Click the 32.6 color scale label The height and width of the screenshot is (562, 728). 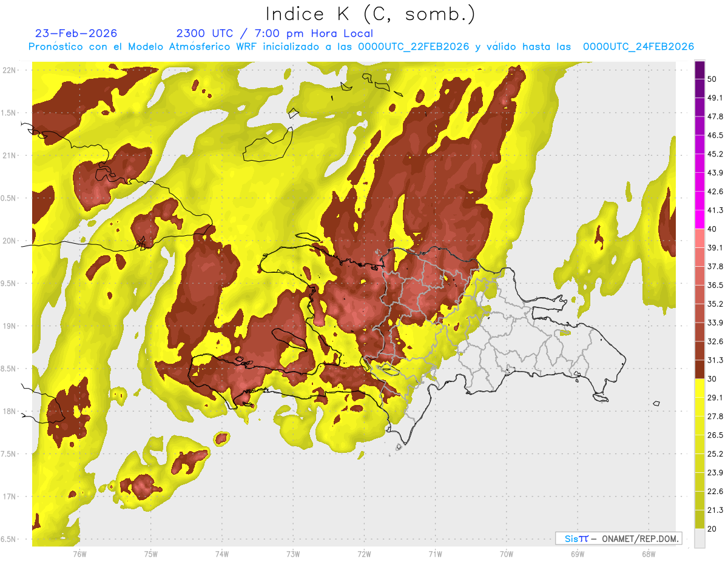click(x=715, y=341)
